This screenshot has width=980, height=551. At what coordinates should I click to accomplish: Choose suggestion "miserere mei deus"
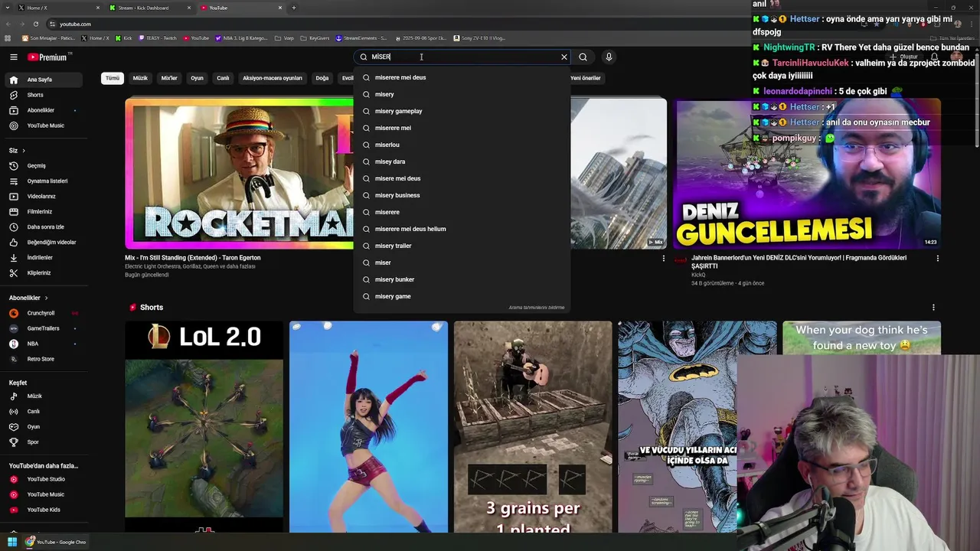pos(462,77)
